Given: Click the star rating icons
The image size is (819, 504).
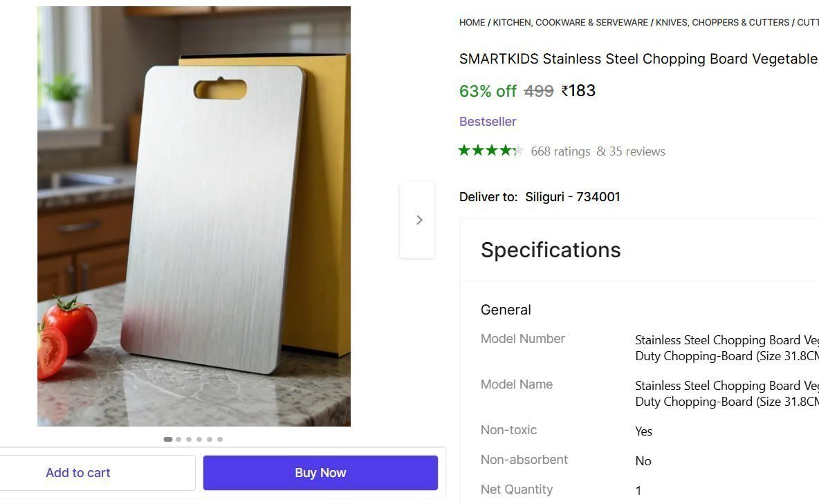Looking at the screenshot, I should point(490,151).
